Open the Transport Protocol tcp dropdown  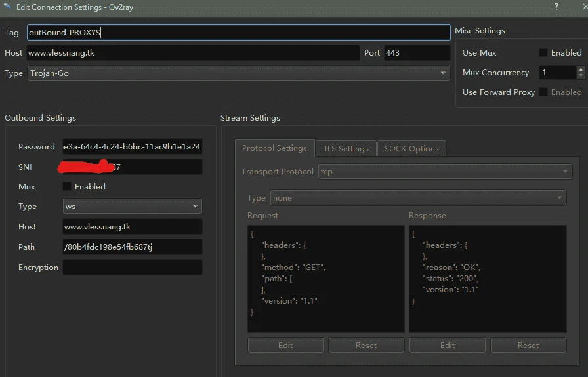pyautogui.click(x=445, y=172)
